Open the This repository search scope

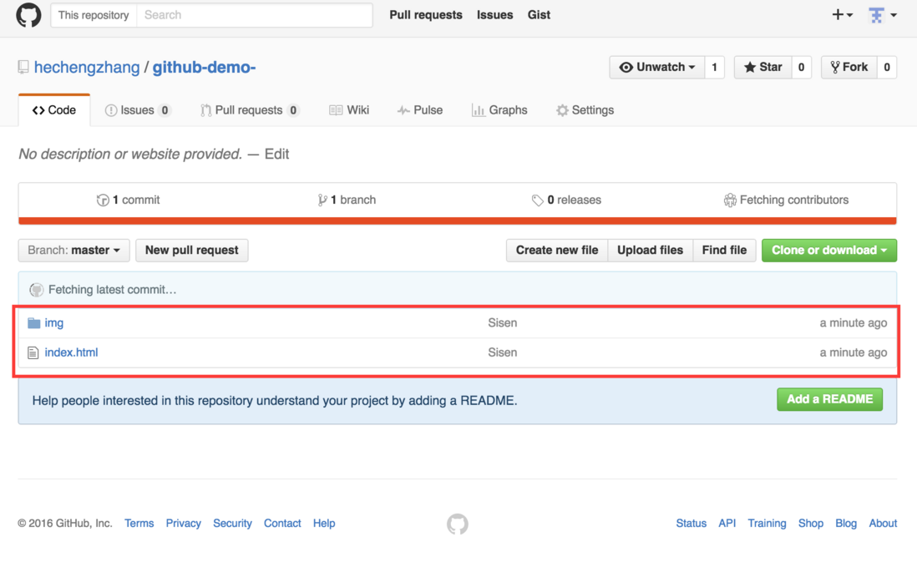tap(94, 15)
